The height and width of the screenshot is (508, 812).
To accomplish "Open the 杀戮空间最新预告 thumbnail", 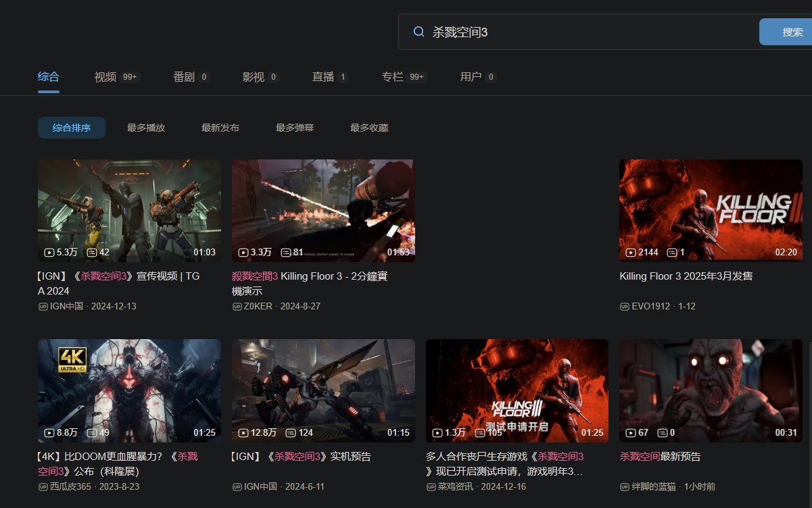I will 711,390.
